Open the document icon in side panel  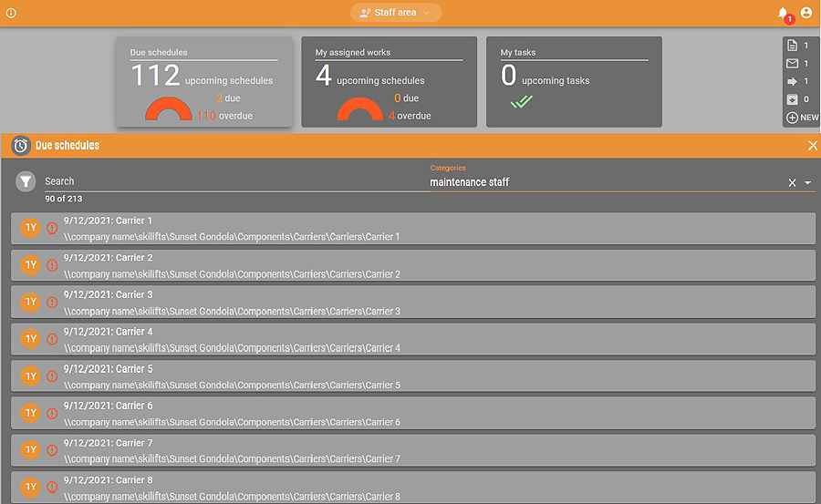coord(792,46)
